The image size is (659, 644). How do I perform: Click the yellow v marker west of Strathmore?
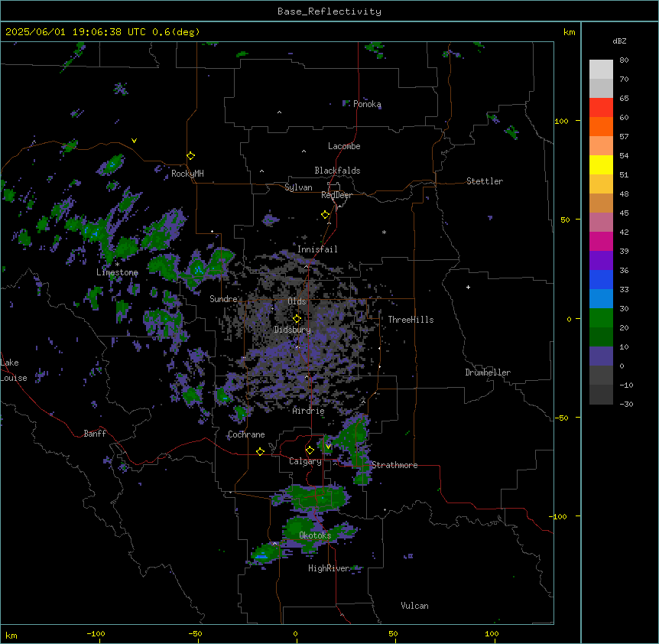click(x=328, y=447)
